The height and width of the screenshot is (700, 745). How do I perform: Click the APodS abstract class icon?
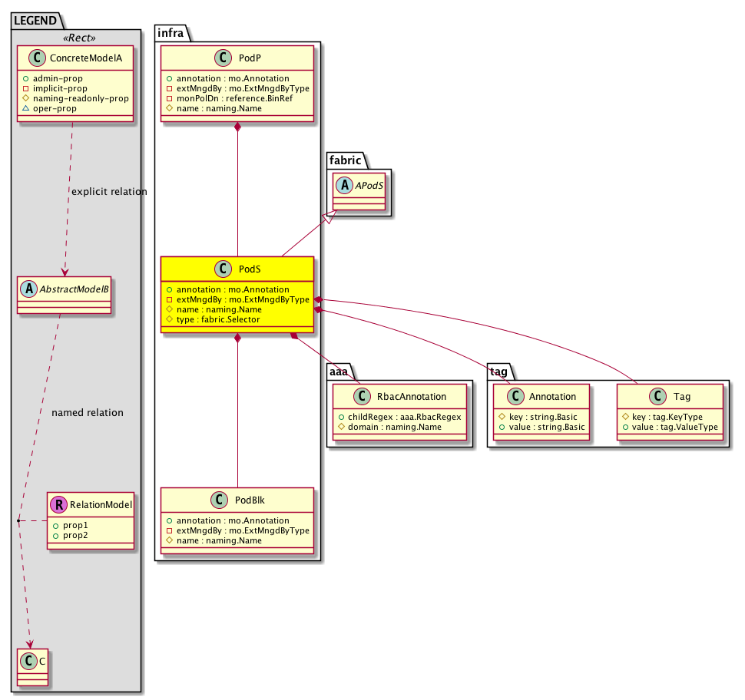click(x=342, y=183)
